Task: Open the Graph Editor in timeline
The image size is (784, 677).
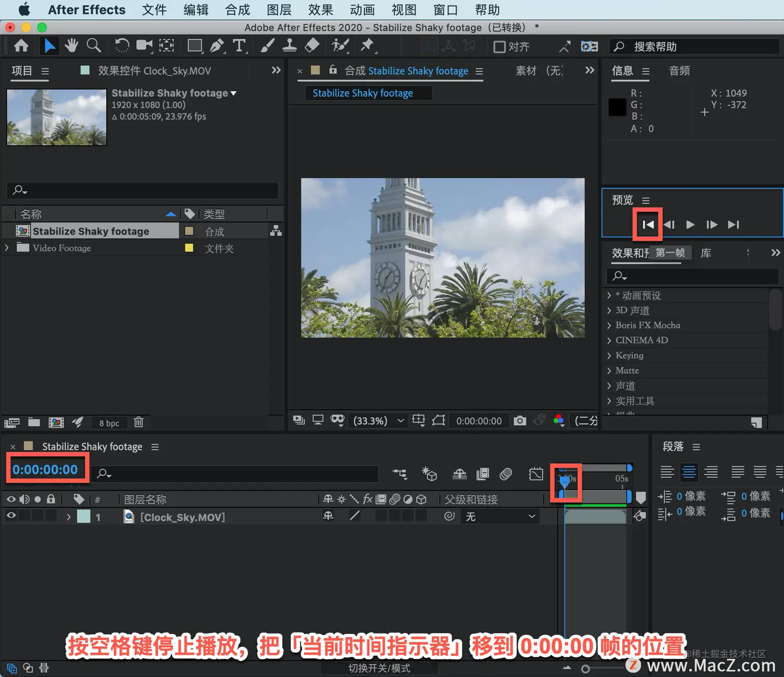Action: (x=536, y=474)
